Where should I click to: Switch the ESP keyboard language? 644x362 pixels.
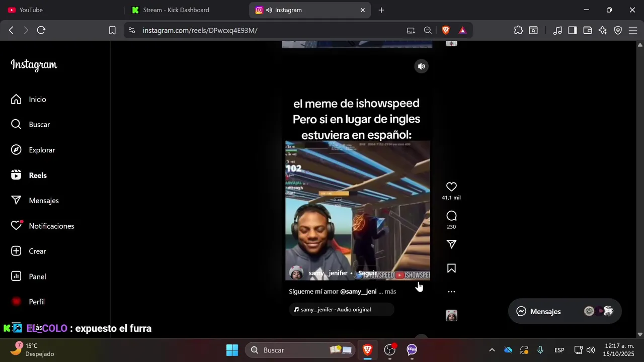559,350
